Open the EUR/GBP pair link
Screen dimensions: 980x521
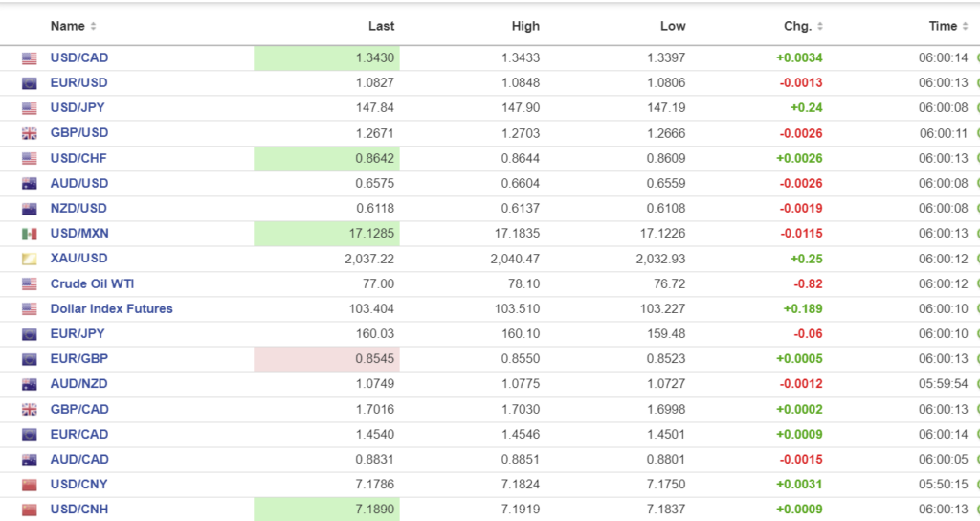tap(78, 359)
